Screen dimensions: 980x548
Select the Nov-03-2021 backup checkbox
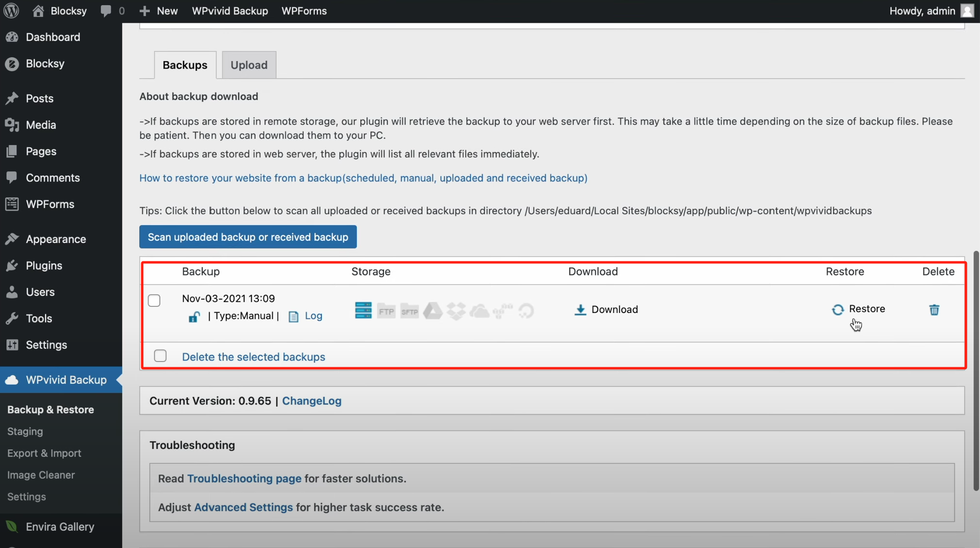pos(154,300)
